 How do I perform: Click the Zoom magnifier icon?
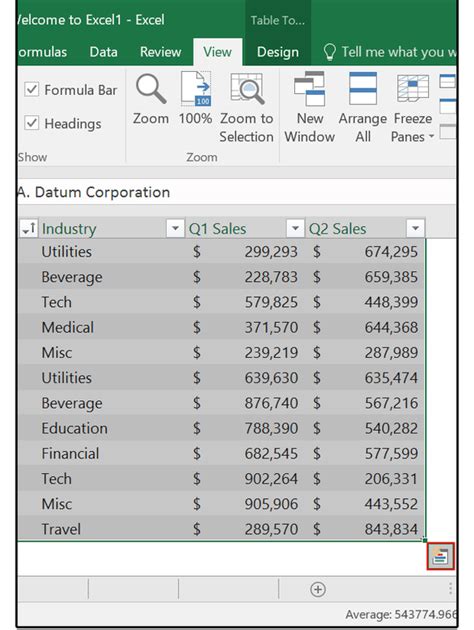click(151, 89)
